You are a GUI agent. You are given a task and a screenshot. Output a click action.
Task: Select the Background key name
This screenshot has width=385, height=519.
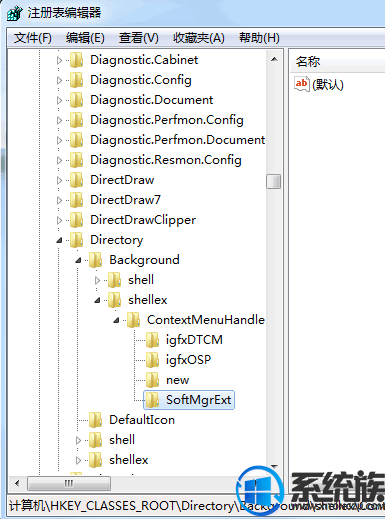pyautogui.click(x=144, y=260)
